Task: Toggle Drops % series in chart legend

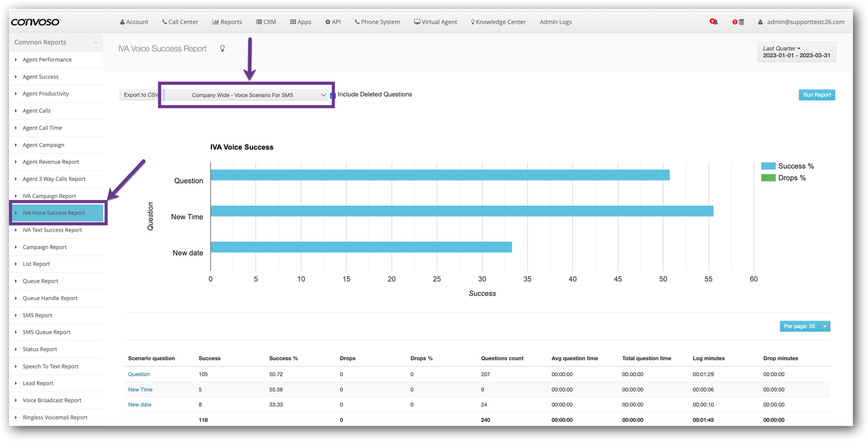Action: (784, 178)
